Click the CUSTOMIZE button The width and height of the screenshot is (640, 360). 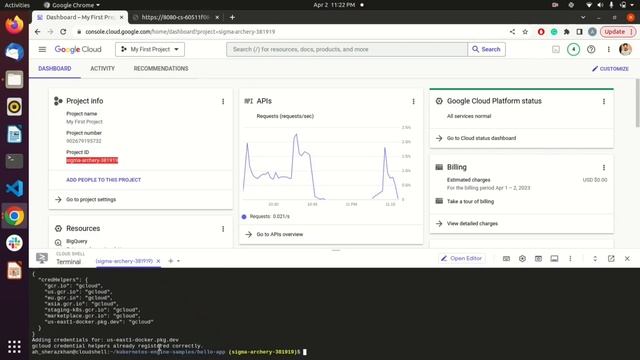click(610, 69)
